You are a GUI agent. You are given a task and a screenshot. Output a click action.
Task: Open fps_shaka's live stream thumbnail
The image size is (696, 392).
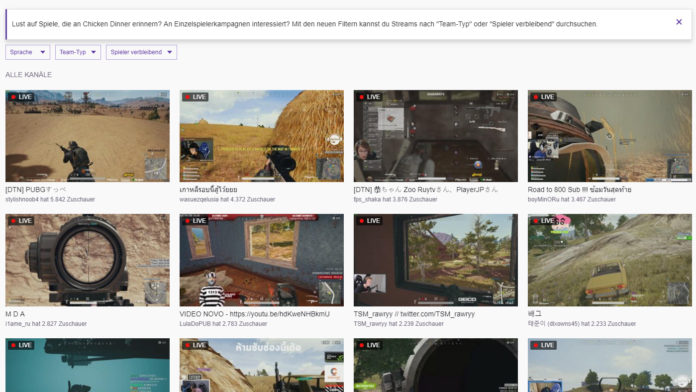(x=435, y=136)
